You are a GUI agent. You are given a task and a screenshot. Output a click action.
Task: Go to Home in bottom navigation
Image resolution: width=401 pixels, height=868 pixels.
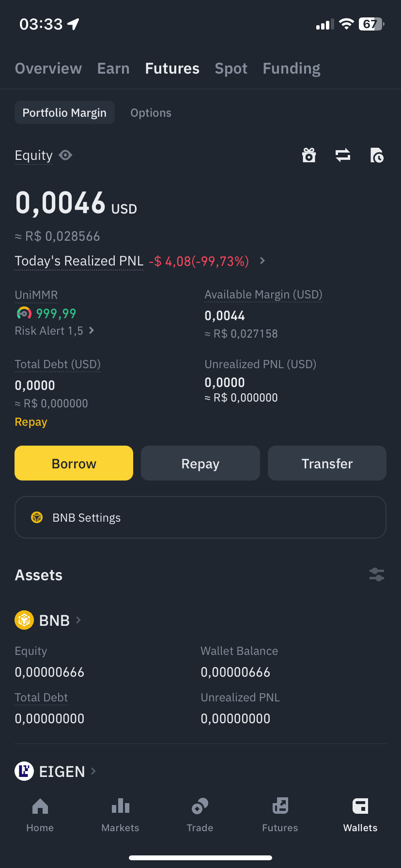pos(40,815)
